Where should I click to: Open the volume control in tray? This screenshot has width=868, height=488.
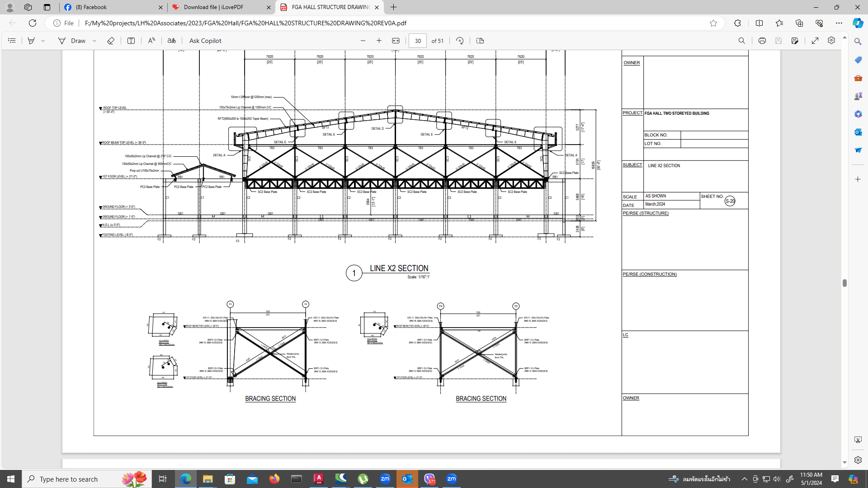(777, 479)
